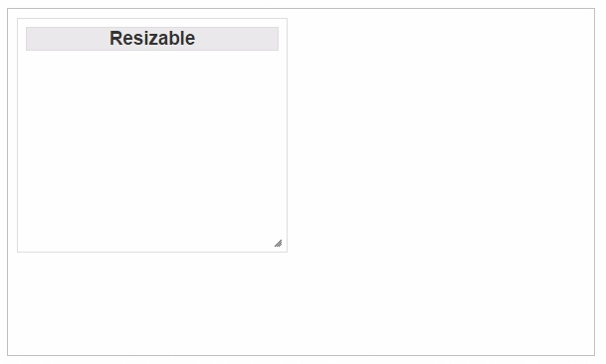
Task: Click the outer container's right border
Action: point(594,182)
